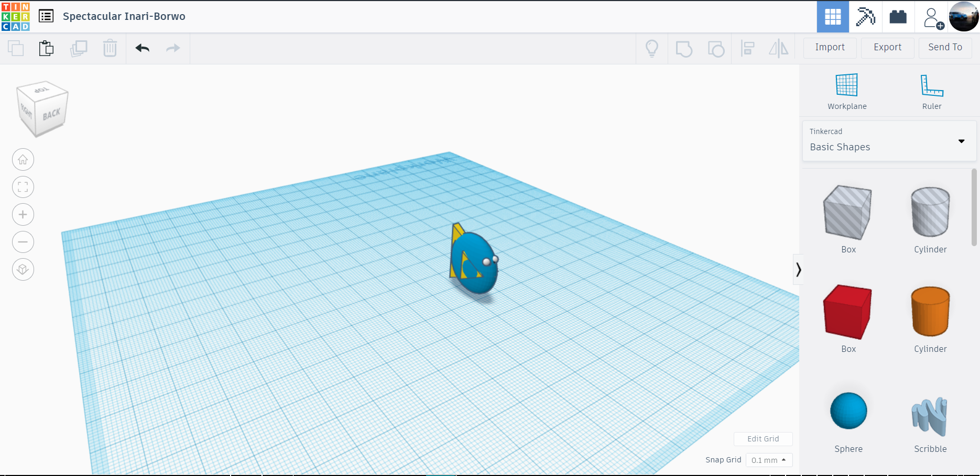
Task: Switch to Bricks mode
Action: pos(898,17)
